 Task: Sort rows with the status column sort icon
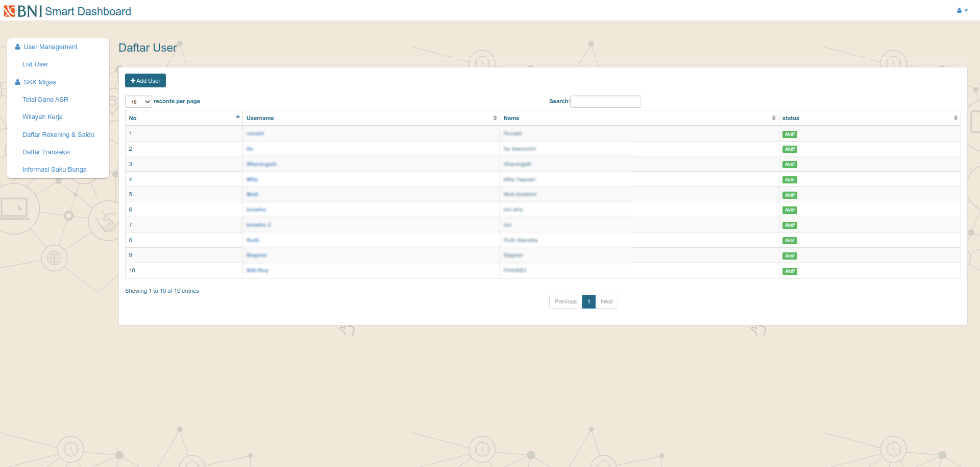click(955, 118)
